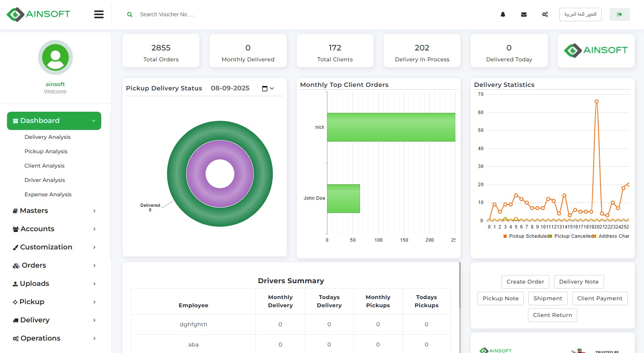Collapse the Dashboard menu section
This screenshot has width=644, height=353.
click(54, 121)
